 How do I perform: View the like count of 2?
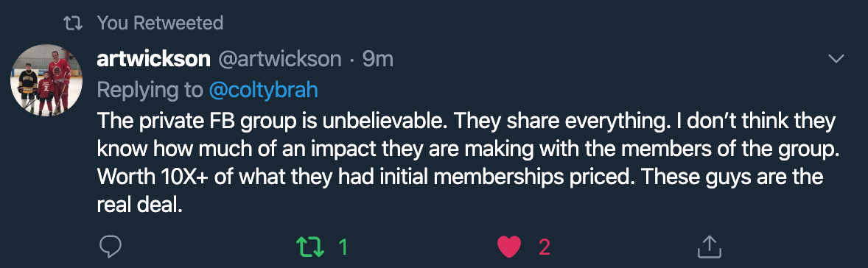[545, 247]
